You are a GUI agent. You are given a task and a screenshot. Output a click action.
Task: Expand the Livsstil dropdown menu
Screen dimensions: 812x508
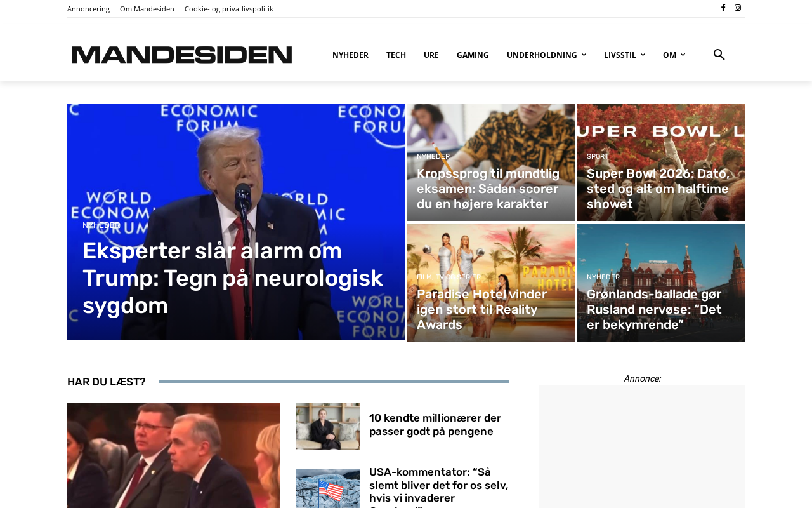[x=624, y=55]
